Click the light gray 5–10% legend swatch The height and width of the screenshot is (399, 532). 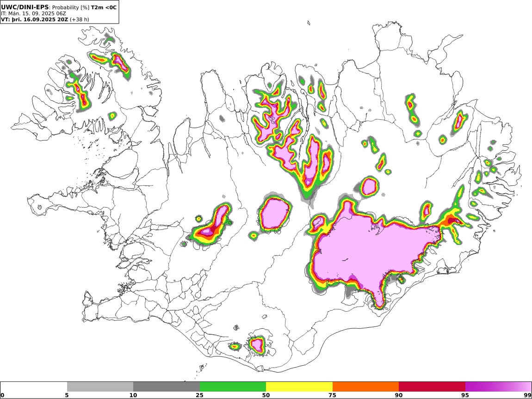(x=100, y=387)
